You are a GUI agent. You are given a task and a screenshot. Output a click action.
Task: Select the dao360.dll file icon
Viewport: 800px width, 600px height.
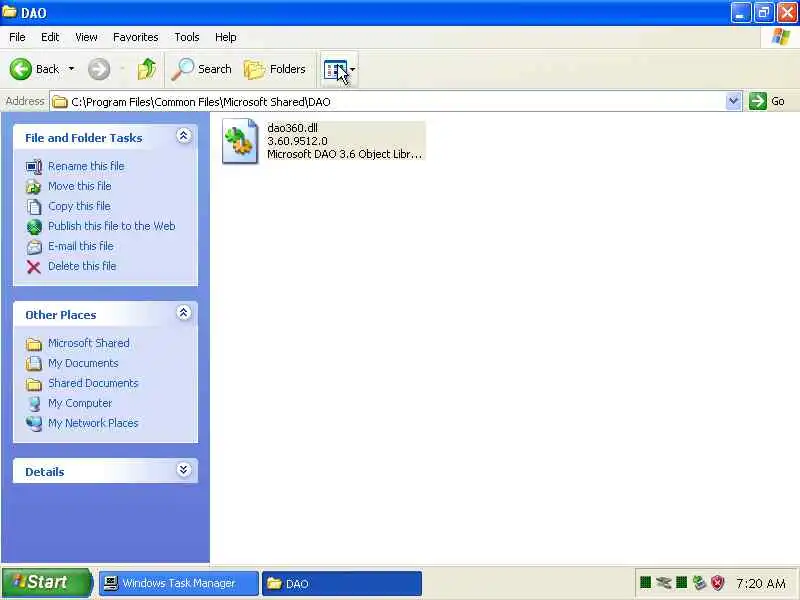click(x=240, y=141)
